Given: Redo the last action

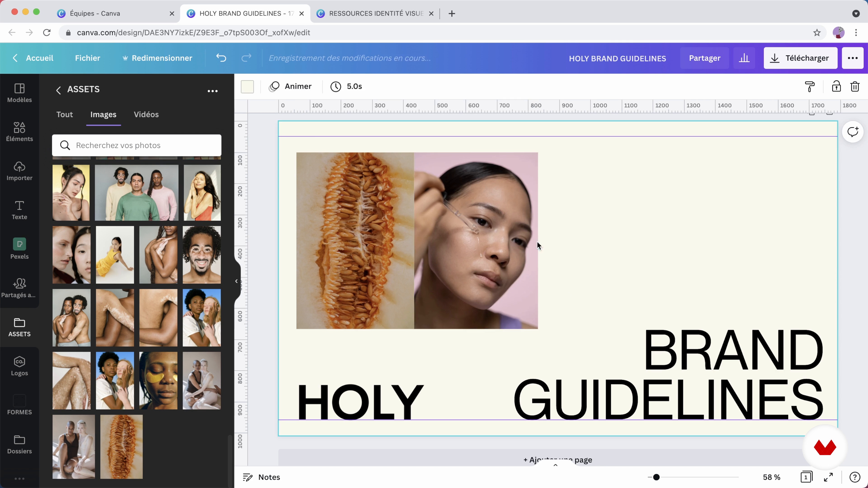Looking at the screenshot, I should (247, 58).
